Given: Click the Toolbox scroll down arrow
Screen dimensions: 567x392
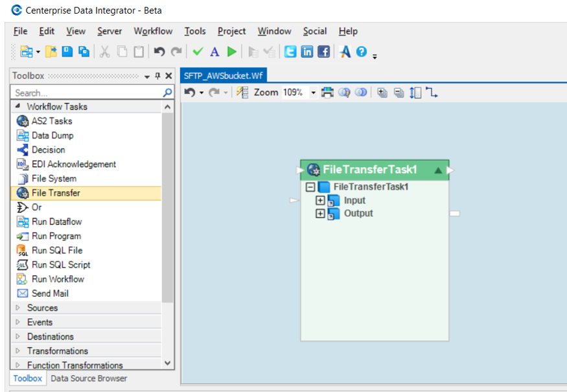Looking at the screenshot, I should point(168,363).
